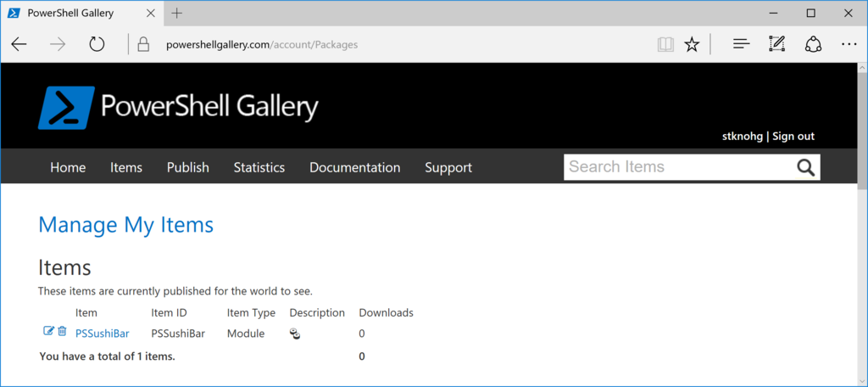Delete PSSushiBar with trash icon
Viewport: 868px width, 387px height.
[x=62, y=331]
